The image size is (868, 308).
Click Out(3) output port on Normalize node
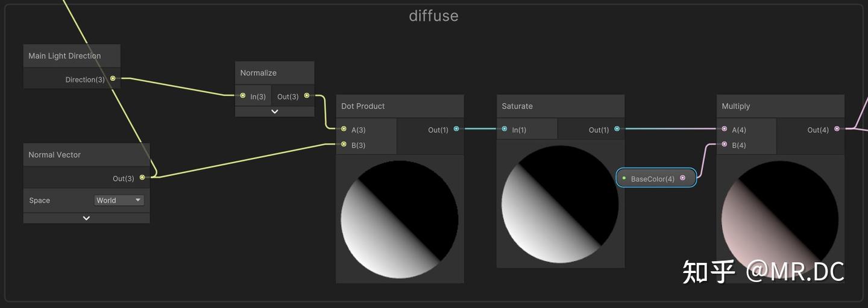coord(307,95)
